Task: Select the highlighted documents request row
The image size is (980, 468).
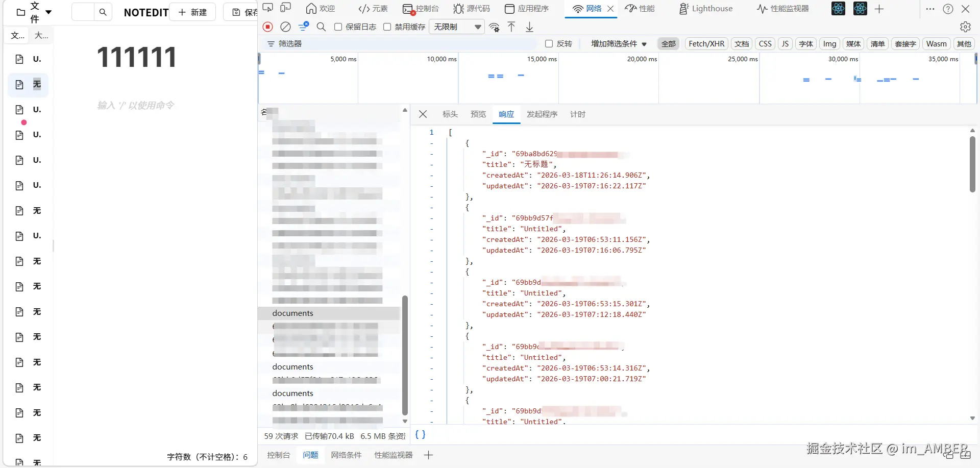Action: click(329, 313)
